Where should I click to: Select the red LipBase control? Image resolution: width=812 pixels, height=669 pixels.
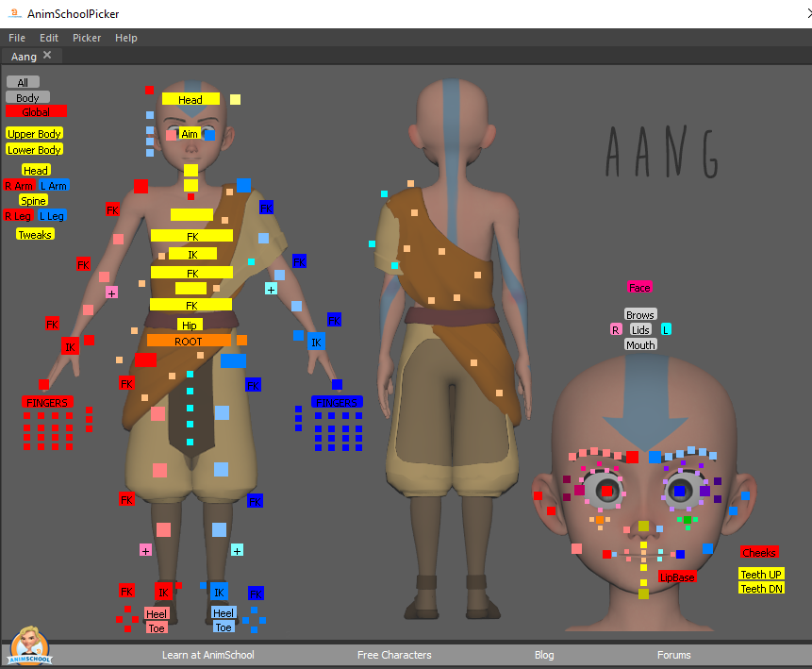[677, 577]
